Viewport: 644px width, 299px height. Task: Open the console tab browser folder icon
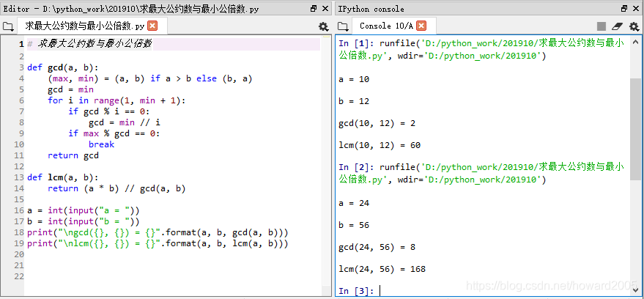click(x=343, y=26)
